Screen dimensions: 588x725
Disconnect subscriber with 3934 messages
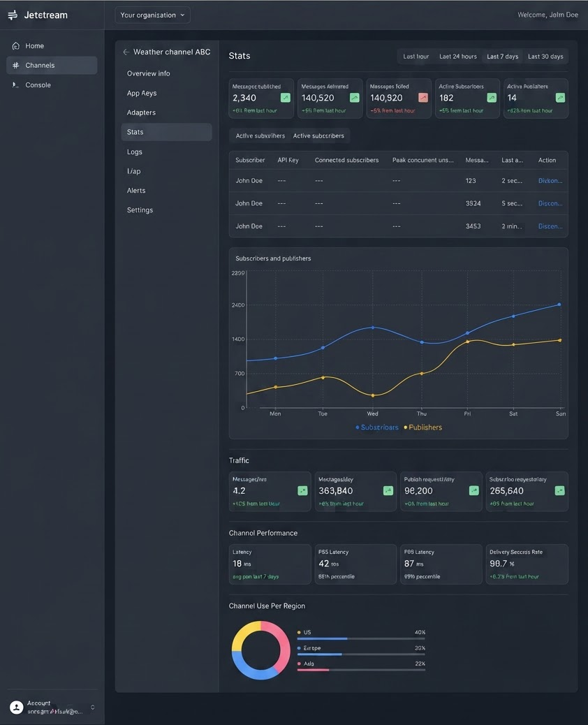[550, 203]
